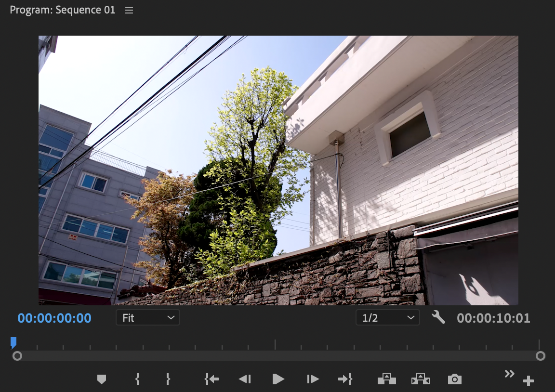This screenshot has width=555, height=392.
Task: Select the Lift icon
Action: coord(387,379)
